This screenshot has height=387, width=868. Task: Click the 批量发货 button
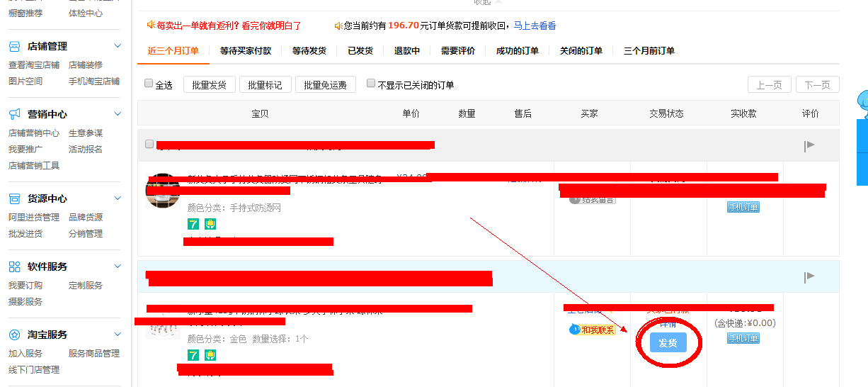(x=209, y=85)
